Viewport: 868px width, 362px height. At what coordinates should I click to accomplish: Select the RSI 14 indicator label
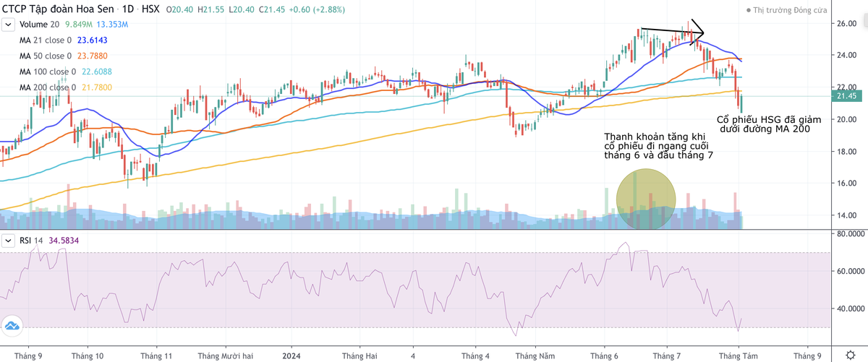point(32,240)
